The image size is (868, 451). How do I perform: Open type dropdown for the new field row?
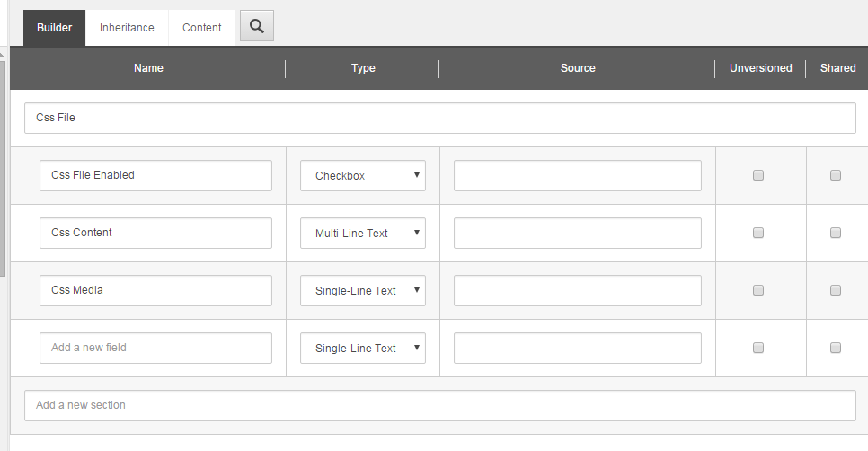click(x=363, y=349)
